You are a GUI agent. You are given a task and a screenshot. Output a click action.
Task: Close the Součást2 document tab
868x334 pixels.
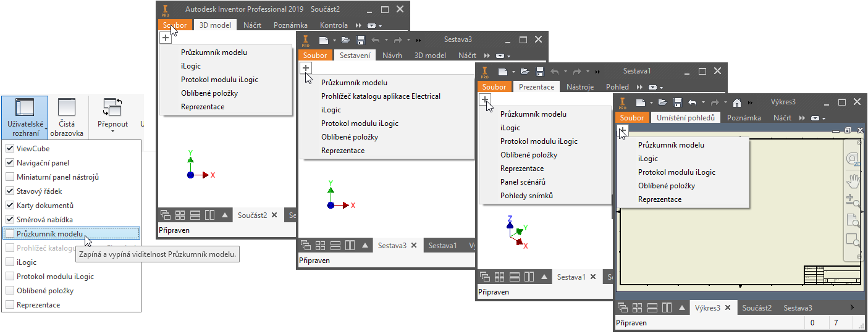pos(274,215)
